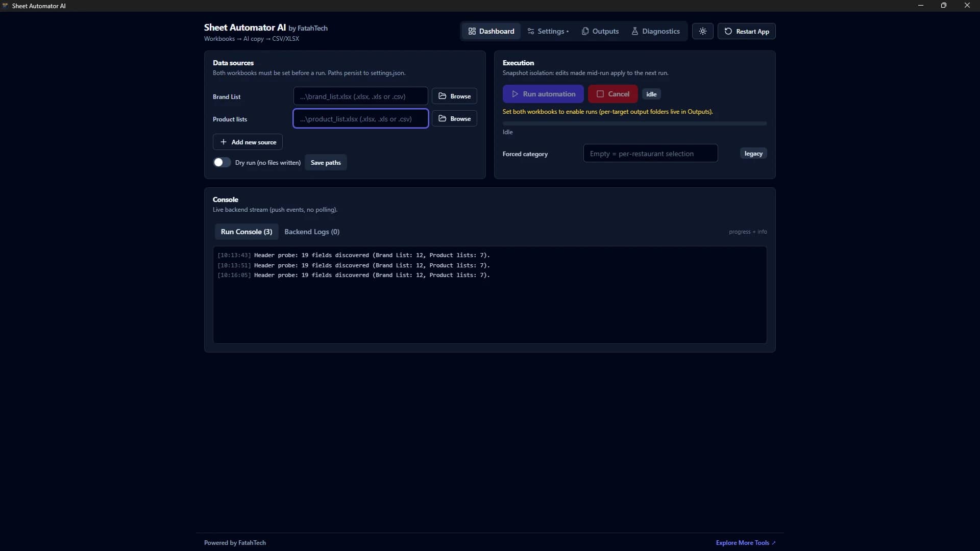This screenshot has width=980, height=551.
Task: Toggle the light/dark theme sun icon
Action: (702, 31)
